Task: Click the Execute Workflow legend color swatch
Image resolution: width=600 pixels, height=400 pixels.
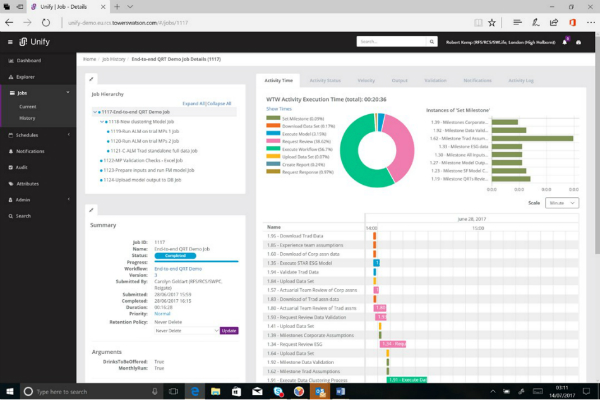Action: [x=273, y=149]
